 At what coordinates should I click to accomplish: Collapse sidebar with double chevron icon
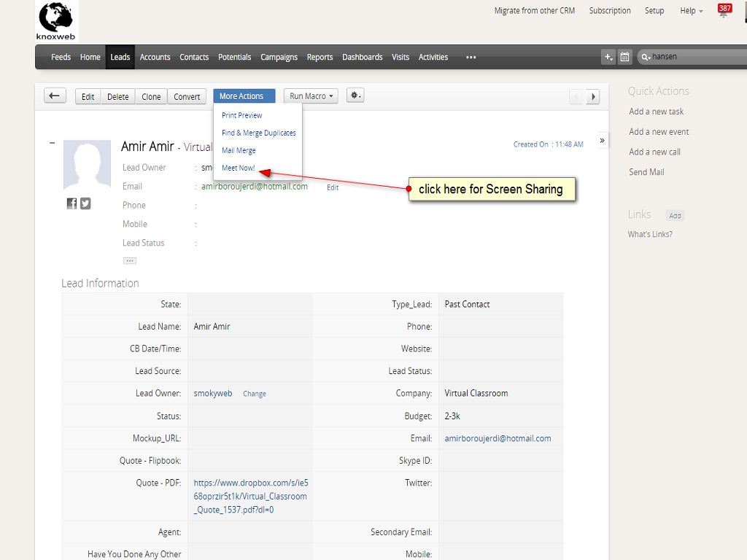tap(602, 141)
